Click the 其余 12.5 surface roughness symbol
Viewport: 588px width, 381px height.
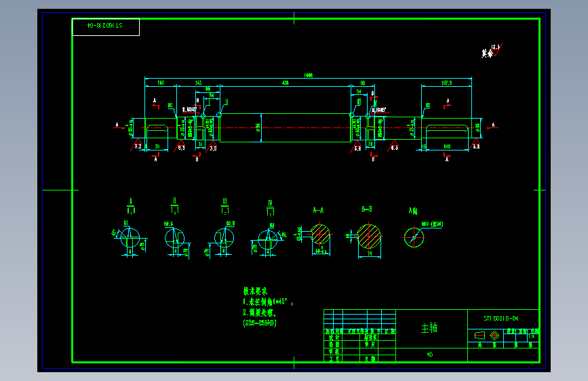point(492,51)
